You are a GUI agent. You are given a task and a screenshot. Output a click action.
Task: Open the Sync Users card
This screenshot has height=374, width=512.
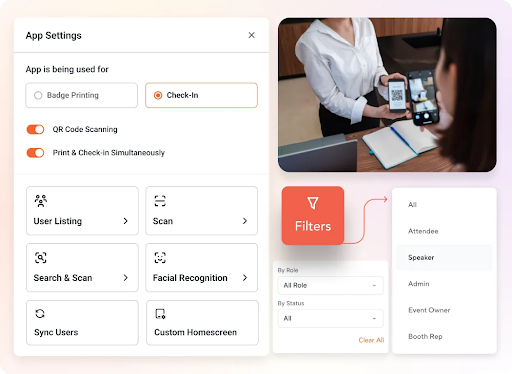click(82, 323)
